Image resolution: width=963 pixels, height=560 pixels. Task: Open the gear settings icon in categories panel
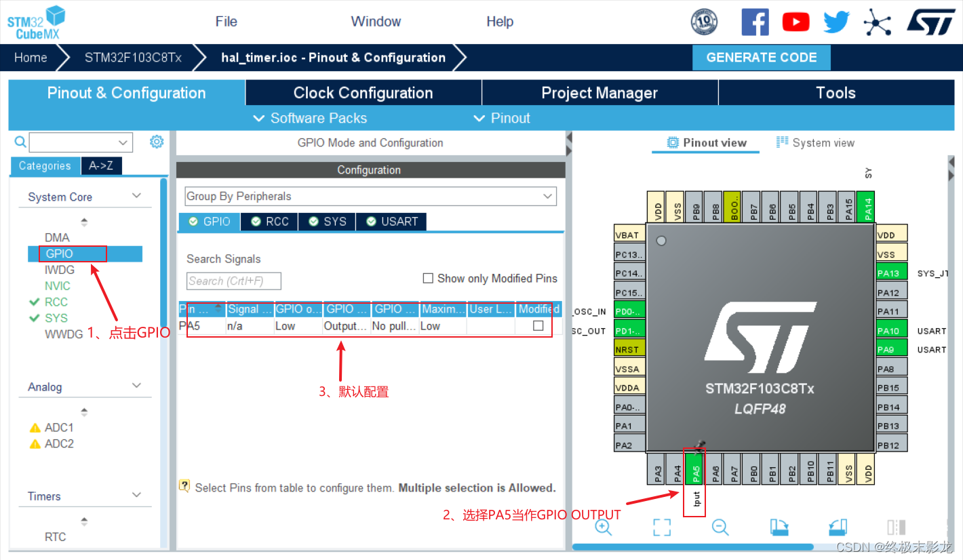(x=157, y=141)
